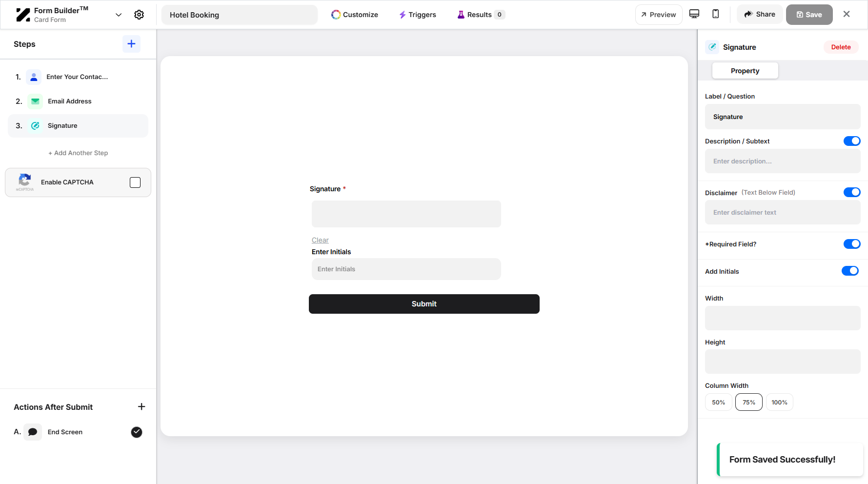Set column width to 100%

[x=780, y=402]
